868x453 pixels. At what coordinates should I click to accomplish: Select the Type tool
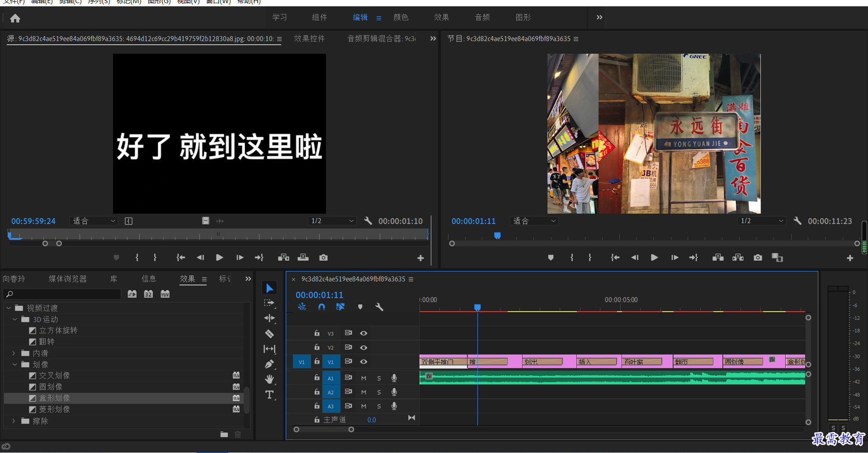[269, 395]
